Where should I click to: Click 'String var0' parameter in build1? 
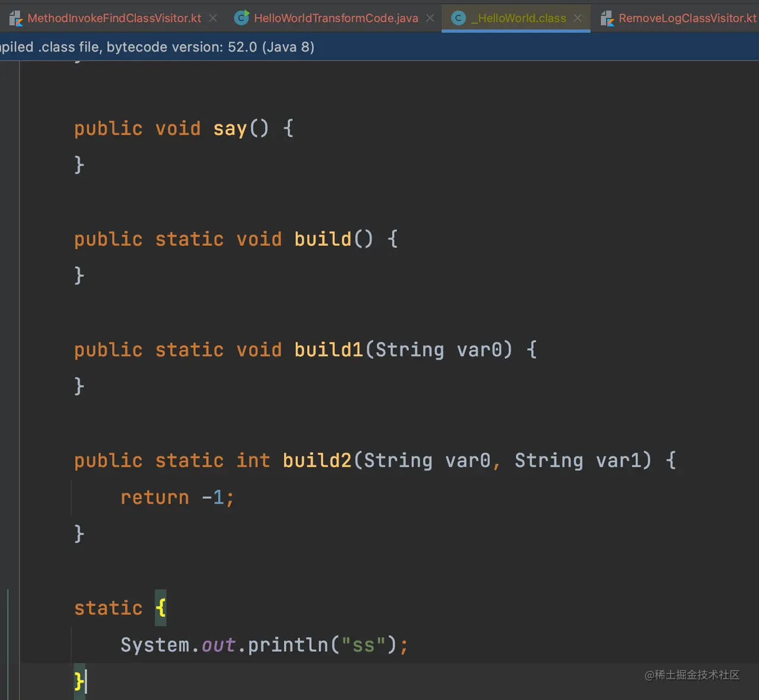coord(438,350)
